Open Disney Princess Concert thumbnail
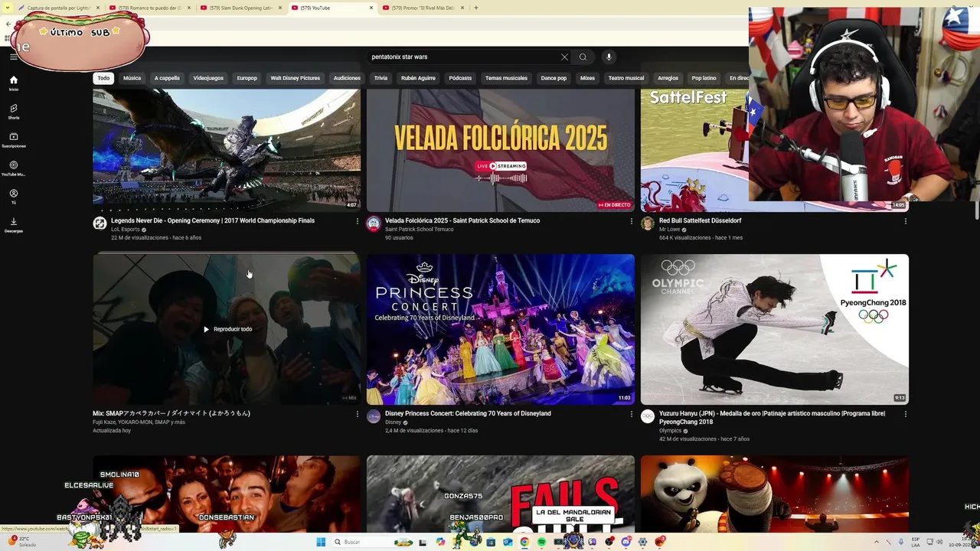The width and height of the screenshot is (980, 551). pyautogui.click(x=501, y=329)
